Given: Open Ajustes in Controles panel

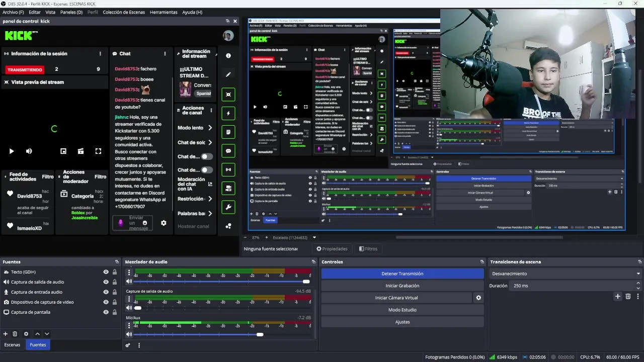Looking at the screenshot, I should [403, 322].
